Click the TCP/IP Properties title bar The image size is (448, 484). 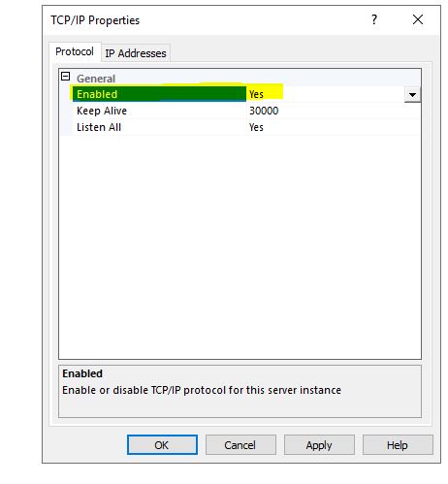pos(207,20)
